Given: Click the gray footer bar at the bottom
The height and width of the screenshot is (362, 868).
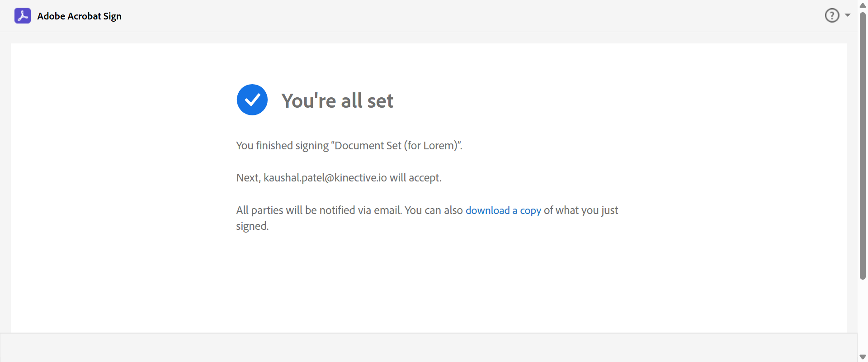Looking at the screenshot, I should [x=429, y=348].
